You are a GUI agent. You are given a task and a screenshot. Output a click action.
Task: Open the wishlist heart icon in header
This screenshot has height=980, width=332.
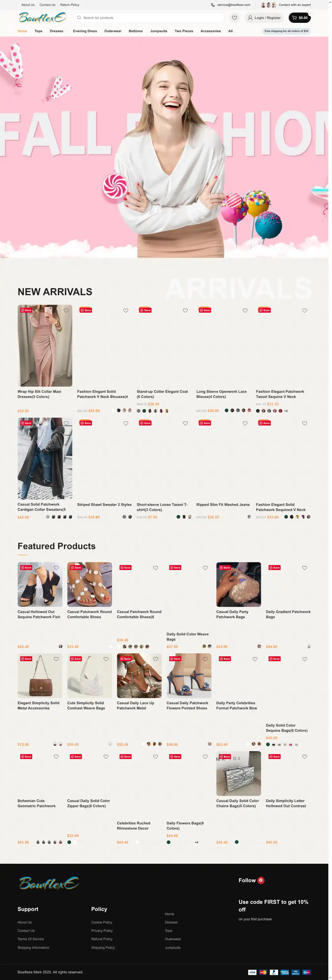235,18
